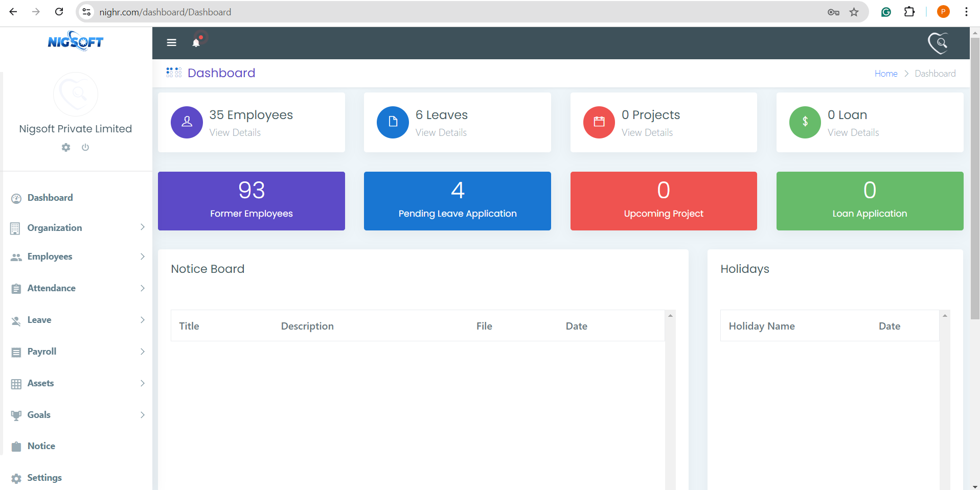Viewport: 980px width, 490px height.
Task: Open the 0 Upcoming Project card
Action: pyautogui.click(x=664, y=201)
